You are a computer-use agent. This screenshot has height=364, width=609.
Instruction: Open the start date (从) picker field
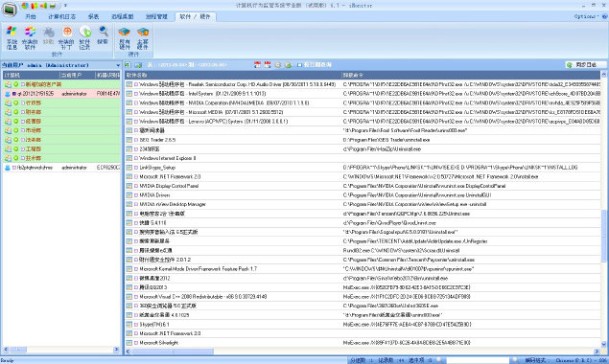(173, 65)
